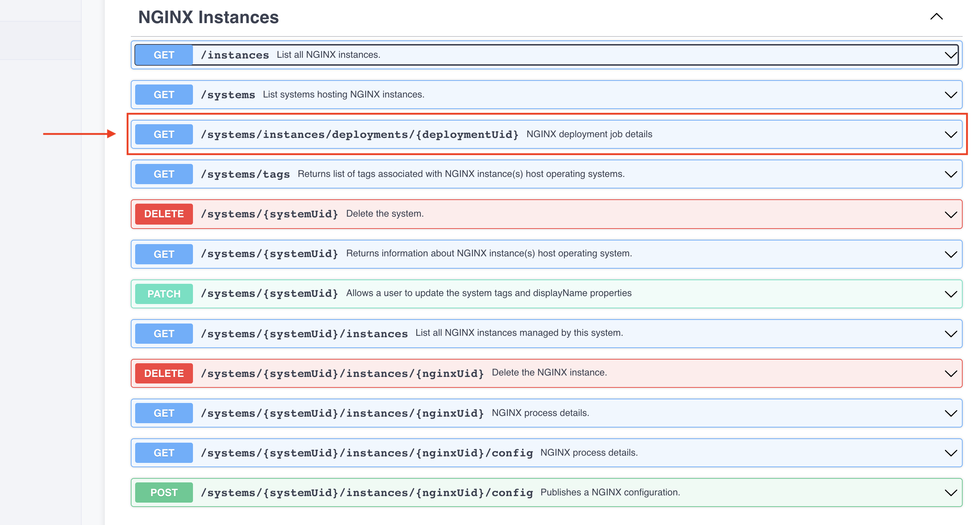Viewport: 980px width, 525px height.
Task: Collapse the NGINX Instances section
Action: [x=936, y=17]
